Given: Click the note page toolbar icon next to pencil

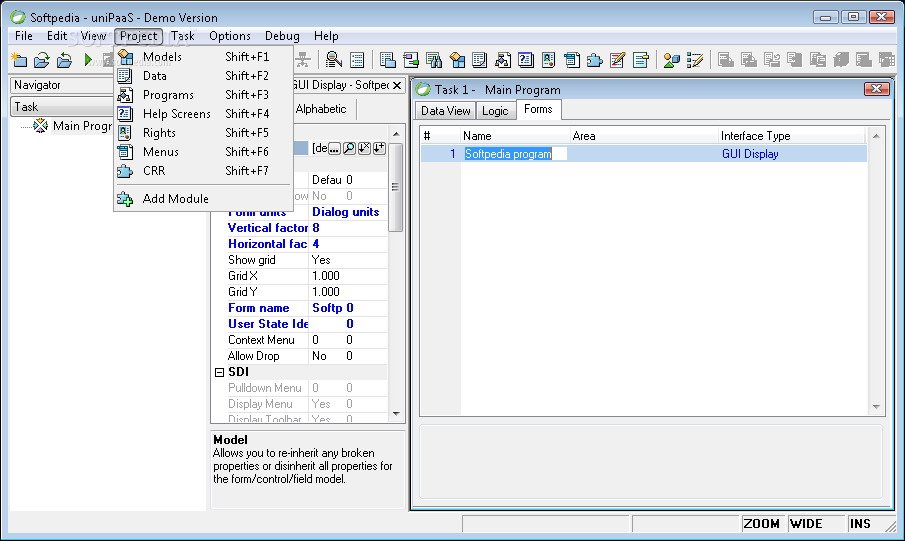Looking at the screenshot, I should tap(641, 59).
